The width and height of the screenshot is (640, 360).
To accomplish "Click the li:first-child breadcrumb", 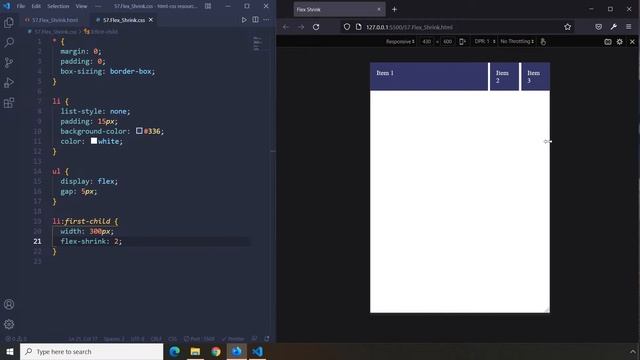I will 101,31.
